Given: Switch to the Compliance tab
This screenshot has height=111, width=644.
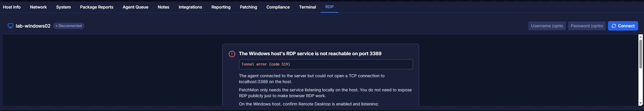Looking at the screenshot, I should (x=278, y=7).
